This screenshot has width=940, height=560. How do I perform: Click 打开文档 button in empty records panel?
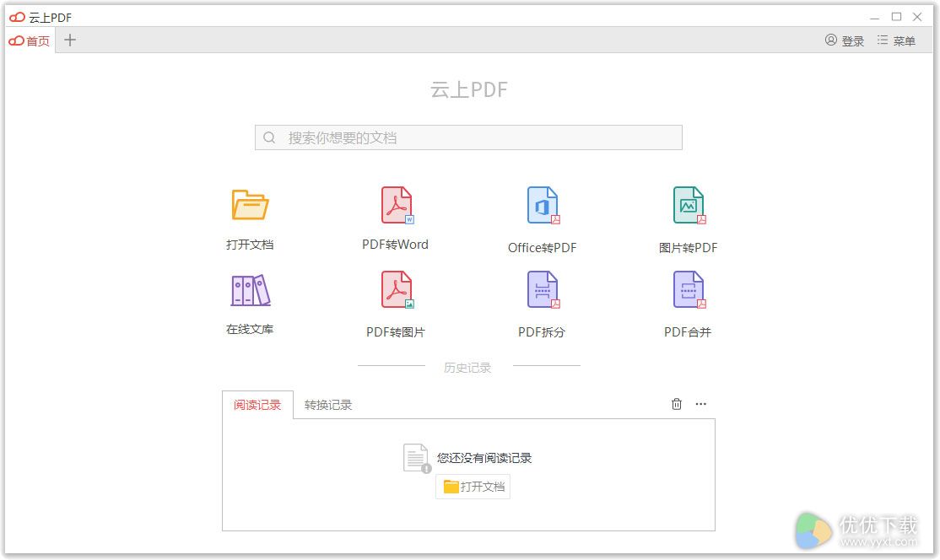(473, 487)
